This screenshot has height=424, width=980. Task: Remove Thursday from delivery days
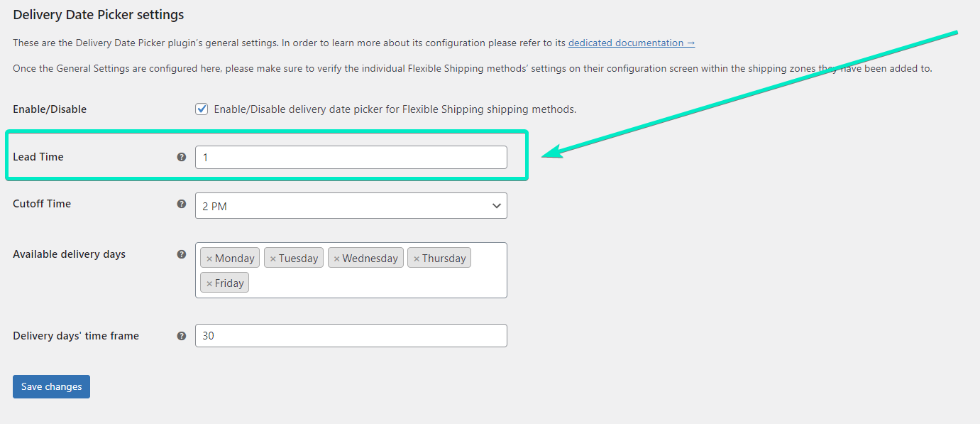pyautogui.click(x=417, y=259)
